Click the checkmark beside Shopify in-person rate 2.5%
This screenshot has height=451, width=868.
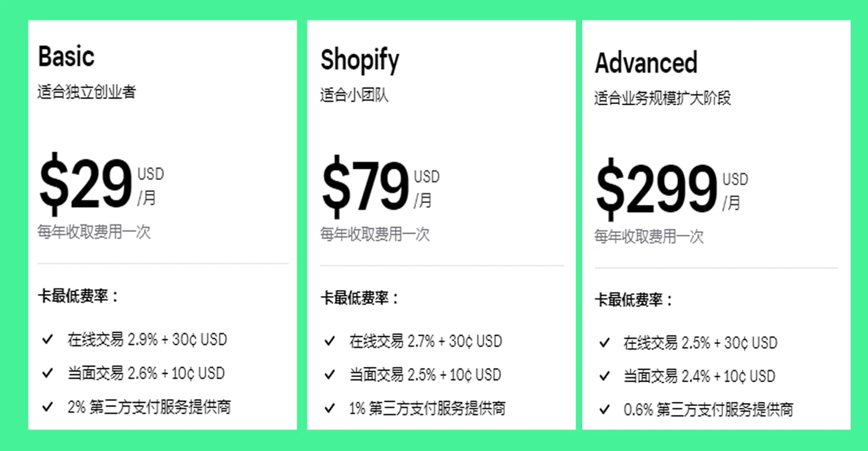[x=330, y=375]
